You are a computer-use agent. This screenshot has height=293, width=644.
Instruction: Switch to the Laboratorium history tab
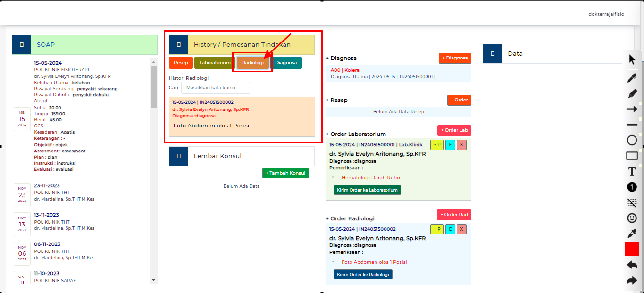tap(214, 62)
